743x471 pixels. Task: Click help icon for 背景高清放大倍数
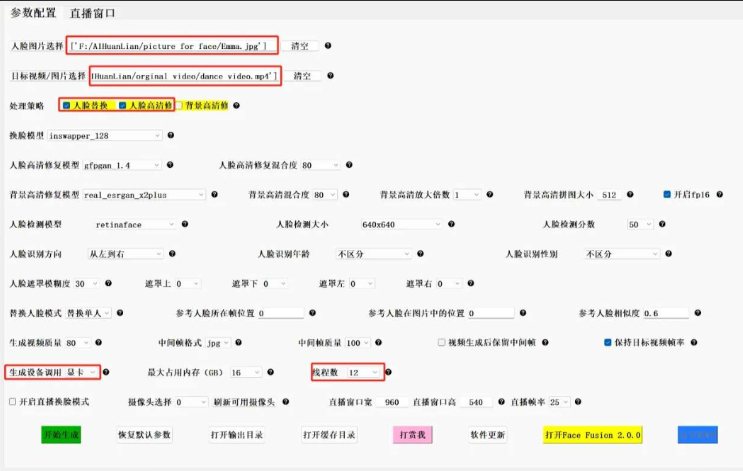point(490,194)
